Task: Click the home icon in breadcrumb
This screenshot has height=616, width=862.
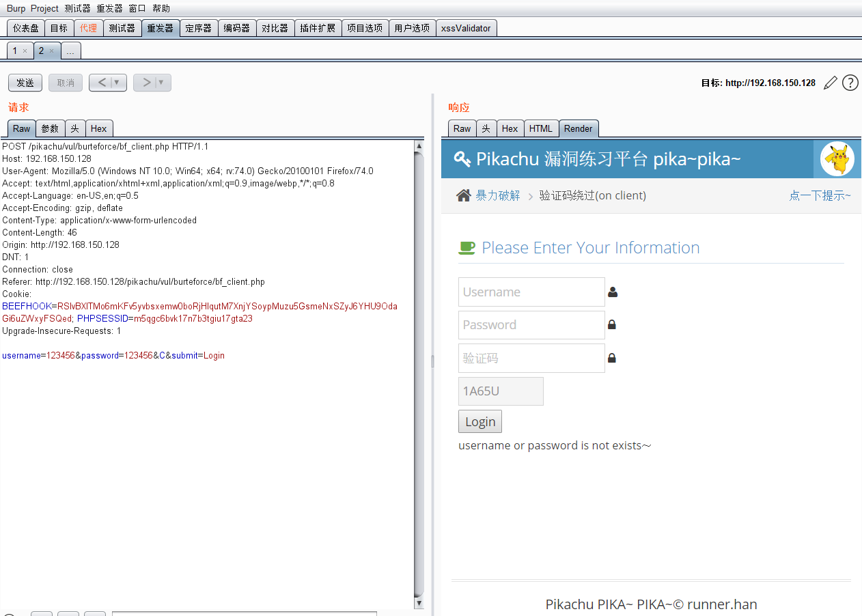Action: 463,195
